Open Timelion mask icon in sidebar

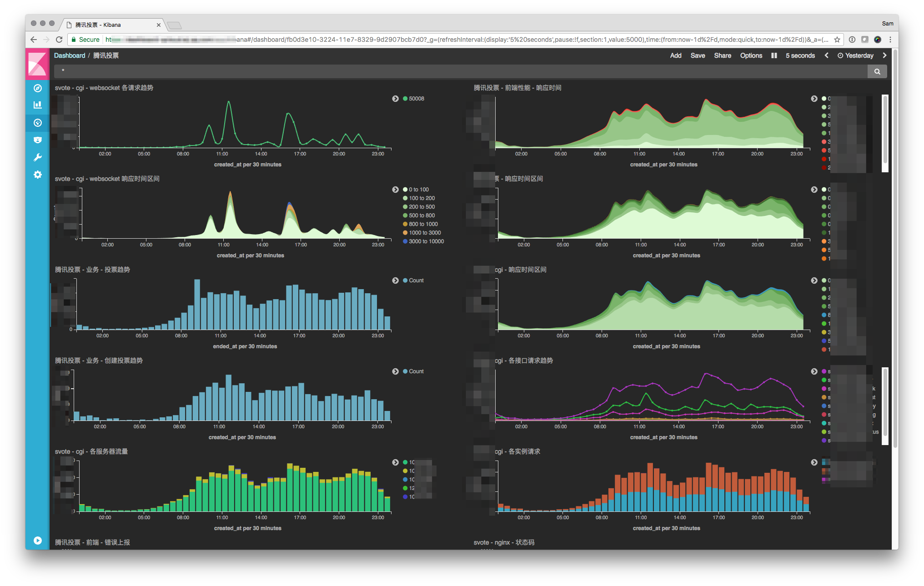pyautogui.click(x=38, y=140)
